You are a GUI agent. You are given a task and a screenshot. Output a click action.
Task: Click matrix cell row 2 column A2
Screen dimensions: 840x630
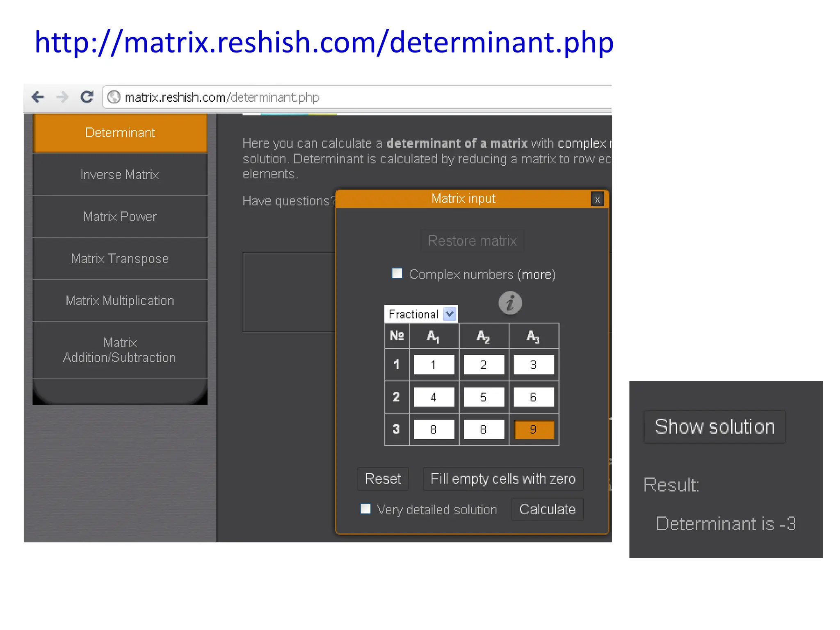[x=484, y=397]
